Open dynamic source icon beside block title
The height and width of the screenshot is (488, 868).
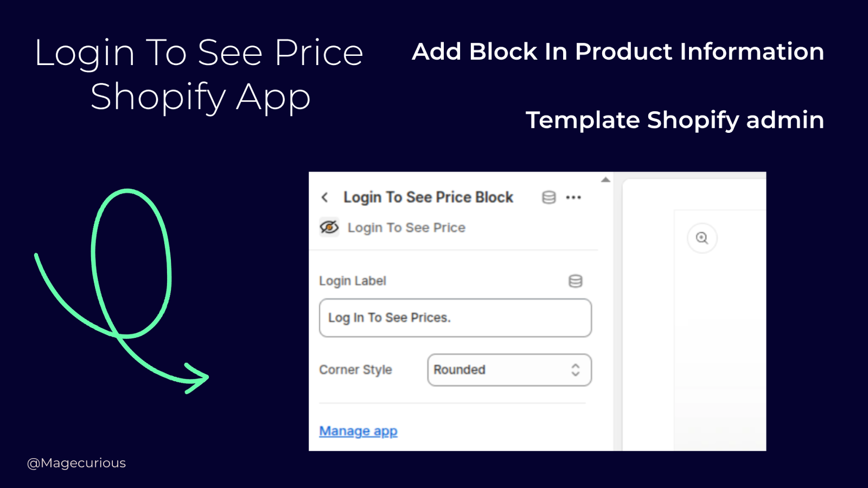[548, 197]
